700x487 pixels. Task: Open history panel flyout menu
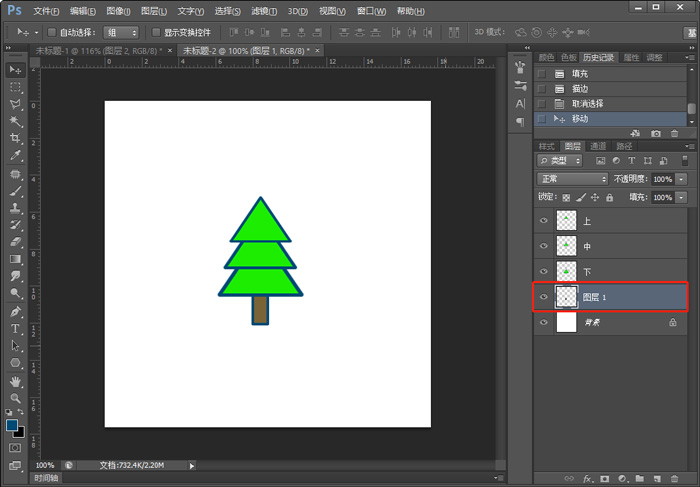[690, 57]
